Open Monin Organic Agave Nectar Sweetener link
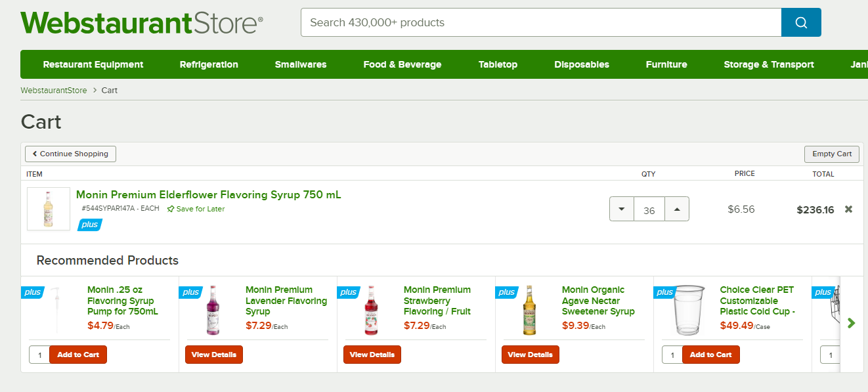 pyautogui.click(x=598, y=301)
